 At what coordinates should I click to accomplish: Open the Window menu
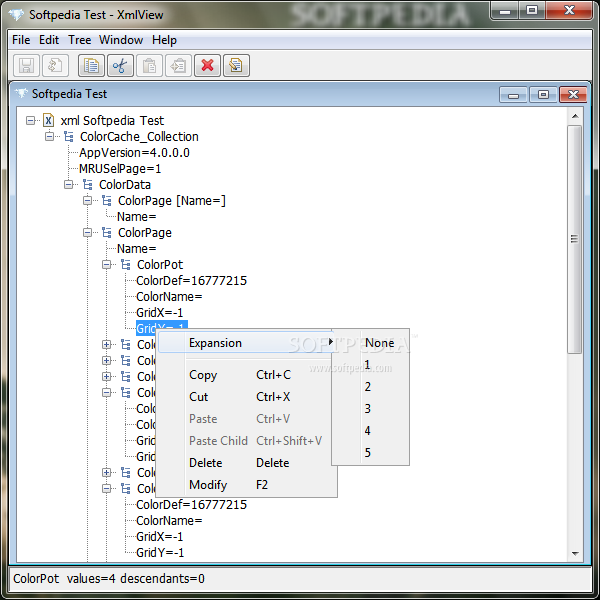121,40
